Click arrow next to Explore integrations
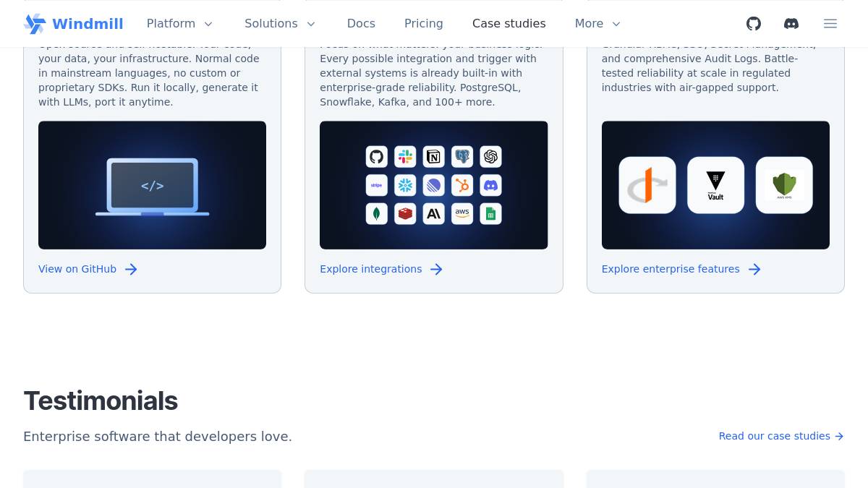The image size is (868, 488). (436, 269)
